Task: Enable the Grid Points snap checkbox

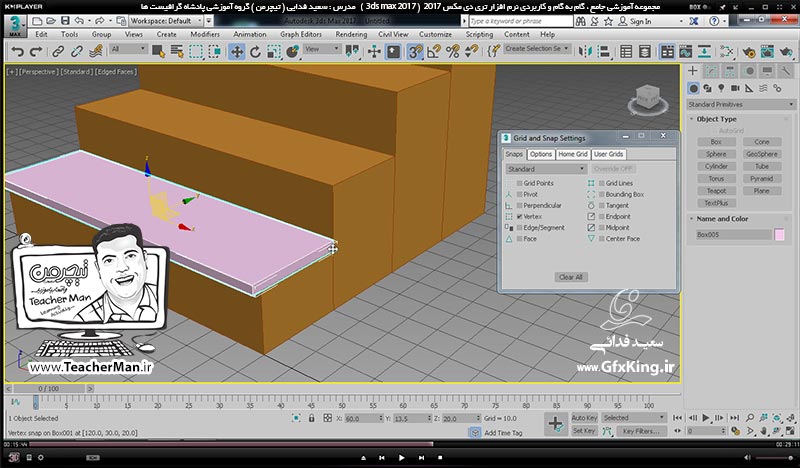Action: tap(519, 183)
